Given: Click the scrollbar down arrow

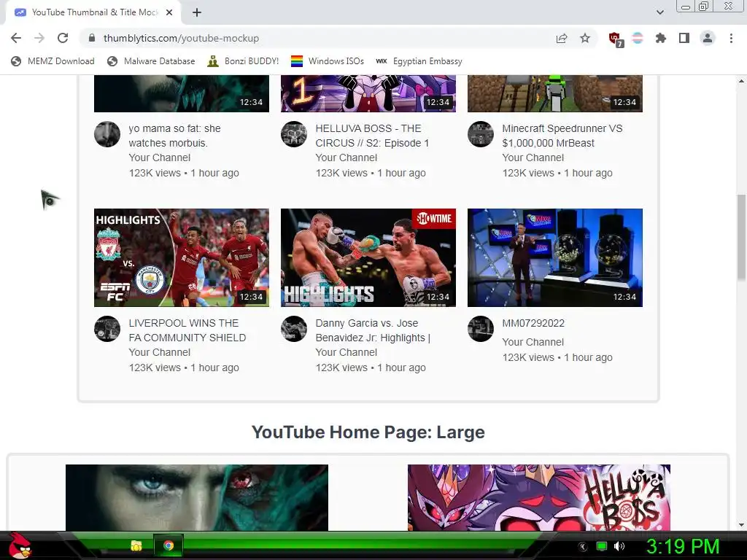Looking at the screenshot, I should coord(741,525).
